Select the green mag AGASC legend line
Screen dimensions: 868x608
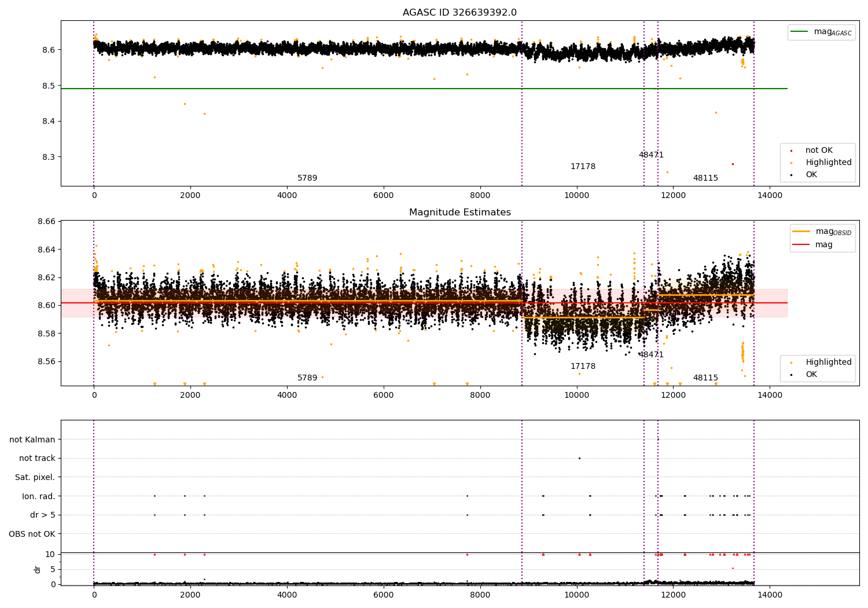pyautogui.click(x=799, y=32)
